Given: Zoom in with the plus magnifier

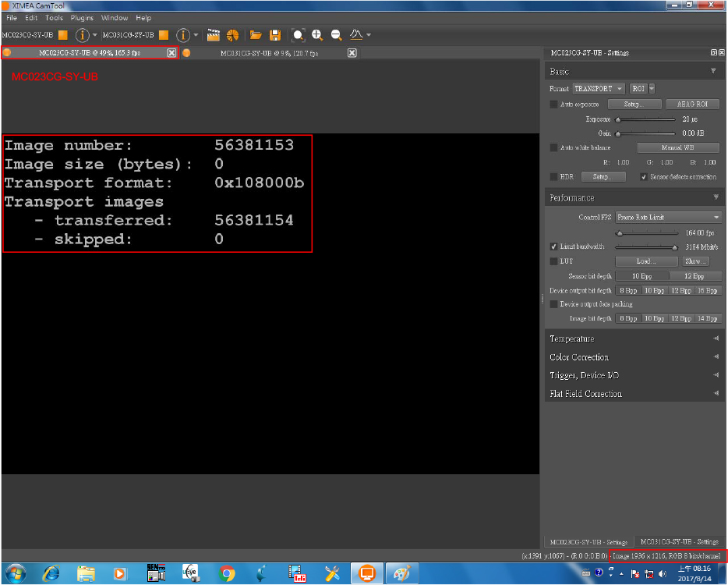Looking at the screenshot, I should [317, 35].
